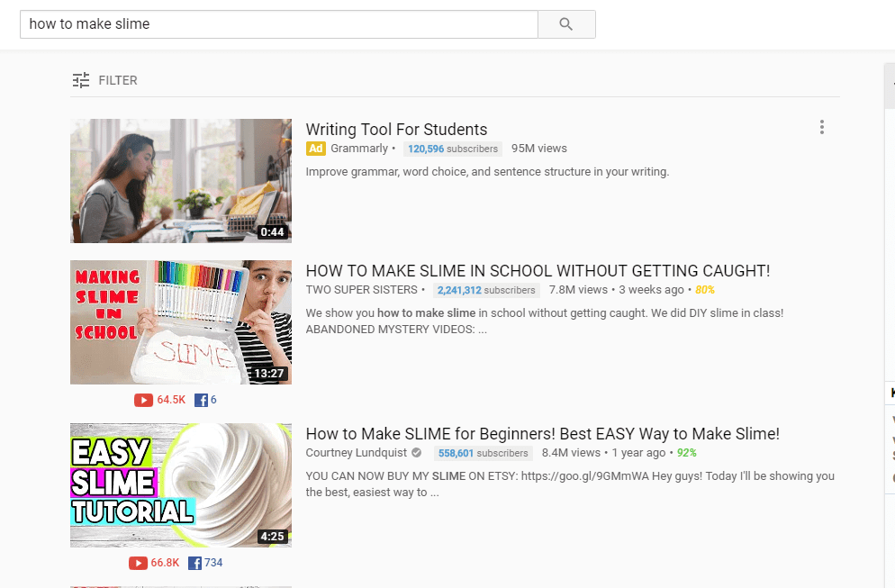Click Facebook icon showing 734 shares
This screenshot has width=895, height=588.
tap(194, 564)
